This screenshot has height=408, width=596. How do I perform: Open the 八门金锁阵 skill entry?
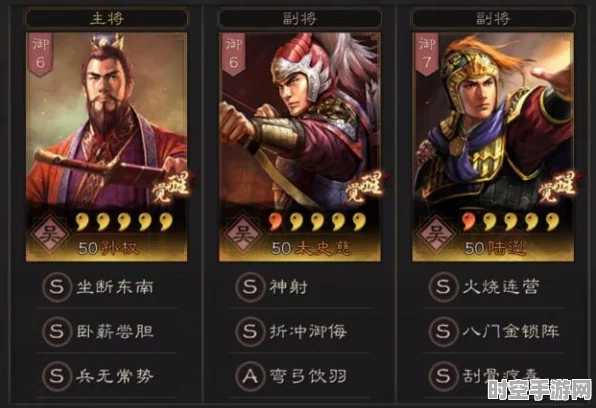(493, 331)
